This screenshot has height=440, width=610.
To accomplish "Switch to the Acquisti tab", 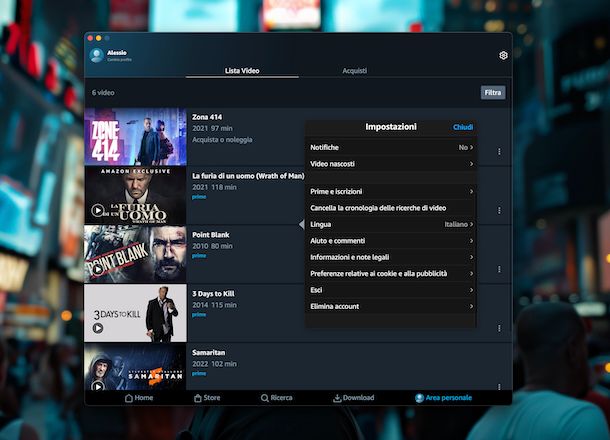I will pos(354,71).
